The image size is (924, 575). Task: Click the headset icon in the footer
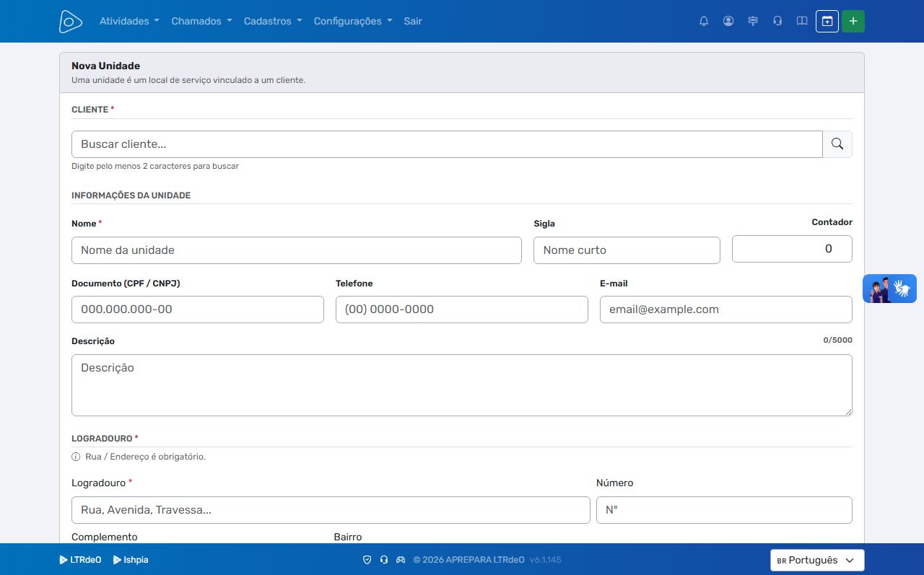tap(384, 560)
